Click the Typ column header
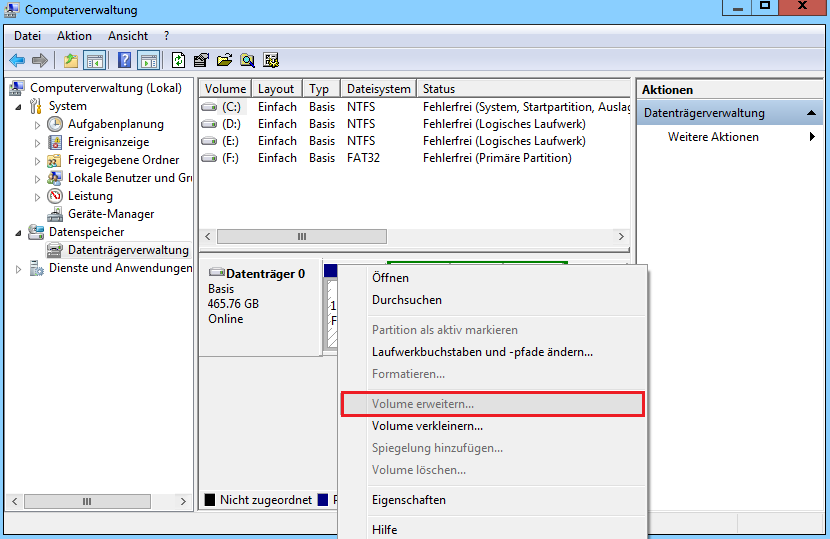 [x=321, y=89]
